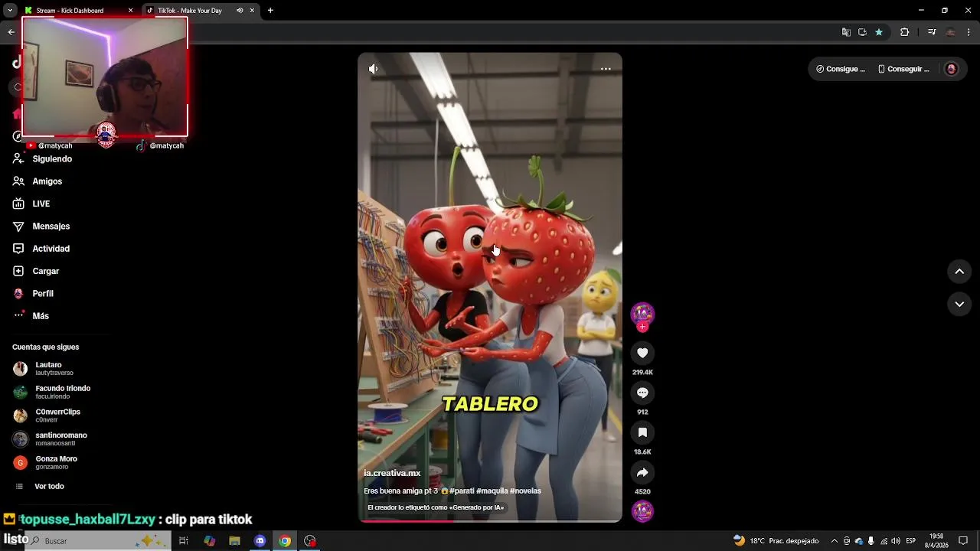Open the Cargar upload page
980x551 pixels.
click(x=36, y=271)
